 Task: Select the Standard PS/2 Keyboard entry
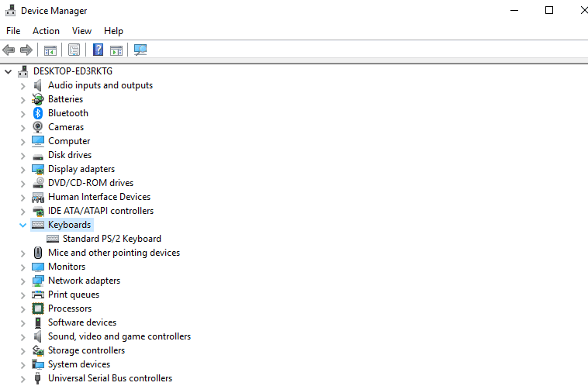[x=112, y=239]
